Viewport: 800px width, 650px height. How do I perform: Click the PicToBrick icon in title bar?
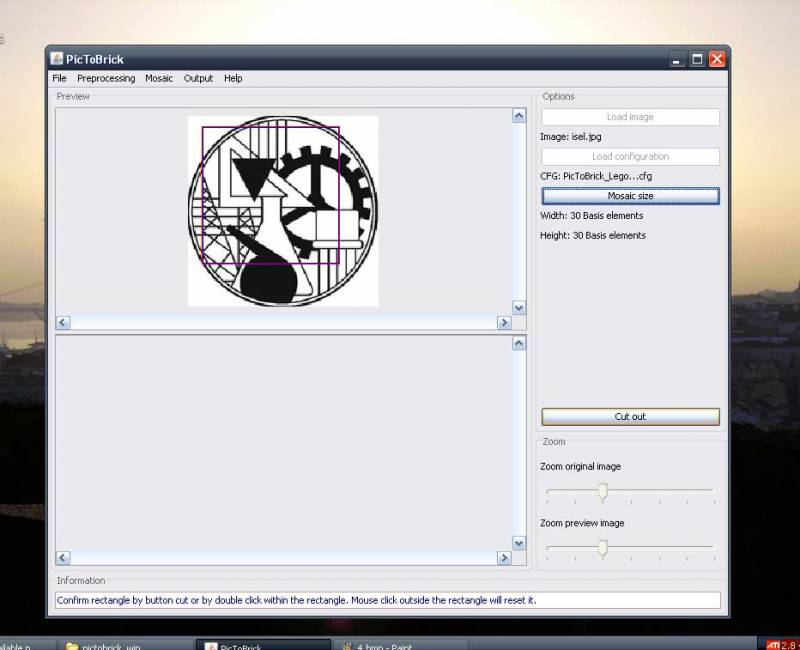pos(57,59)
